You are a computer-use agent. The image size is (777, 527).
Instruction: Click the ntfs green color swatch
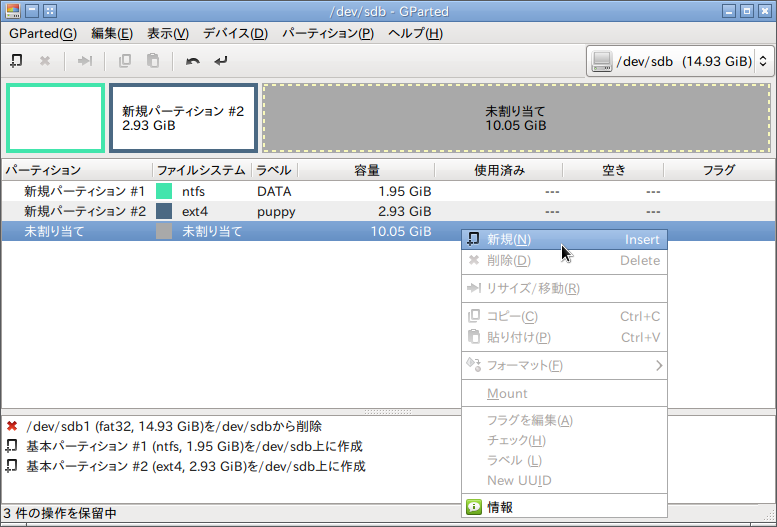point(164,191)
